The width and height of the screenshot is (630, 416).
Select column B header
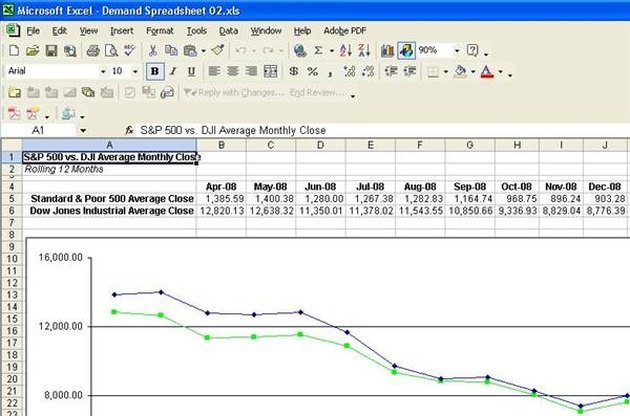click(221, 145)
